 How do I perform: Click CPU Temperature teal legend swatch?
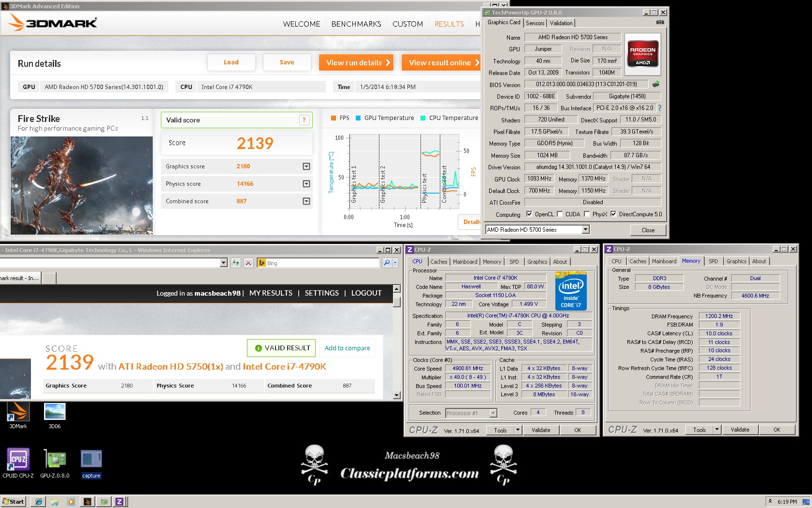pyautogui.click(x=423, y=118)
